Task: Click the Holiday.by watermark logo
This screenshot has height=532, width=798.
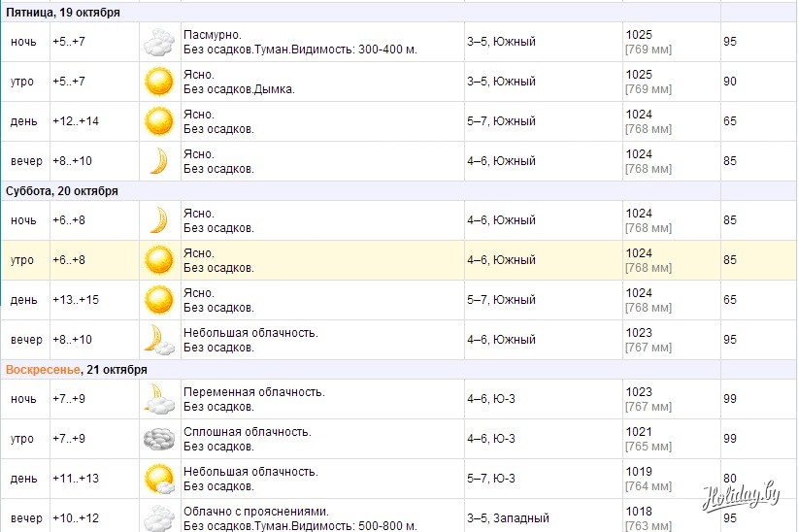Action: [742, 494]
